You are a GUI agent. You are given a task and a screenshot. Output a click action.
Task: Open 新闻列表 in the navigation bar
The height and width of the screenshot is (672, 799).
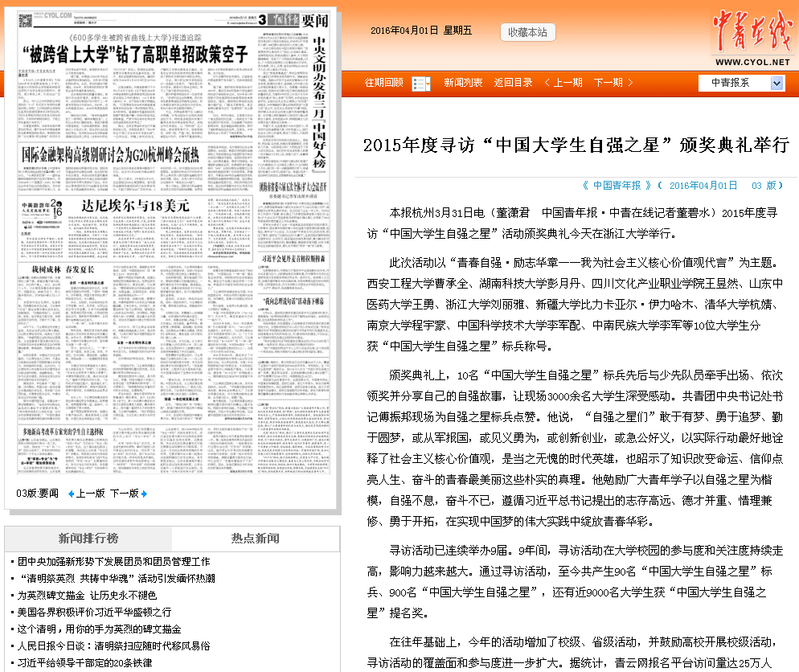click(x=463, y=83)
